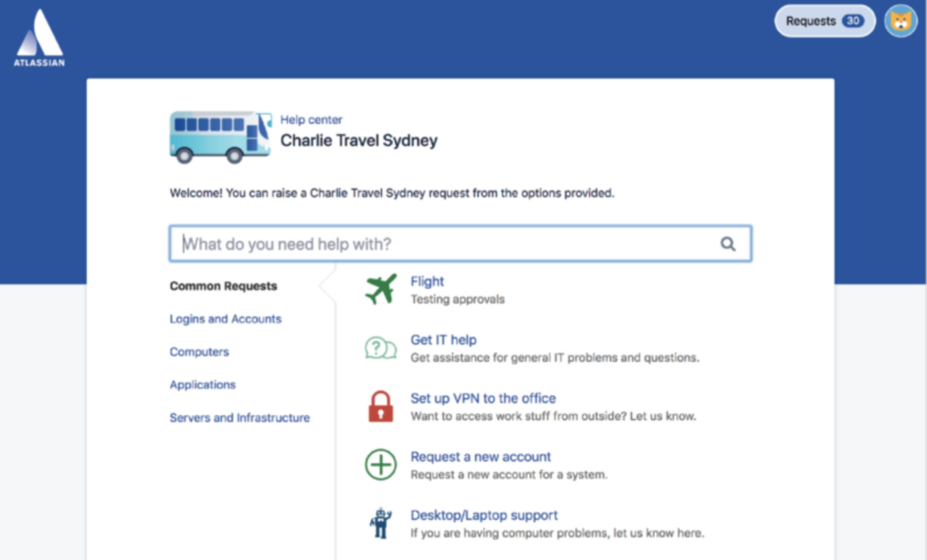Click the Charlie Travel bus logo
The width and height of the screenshot is (927, 560).
point(221,137)
